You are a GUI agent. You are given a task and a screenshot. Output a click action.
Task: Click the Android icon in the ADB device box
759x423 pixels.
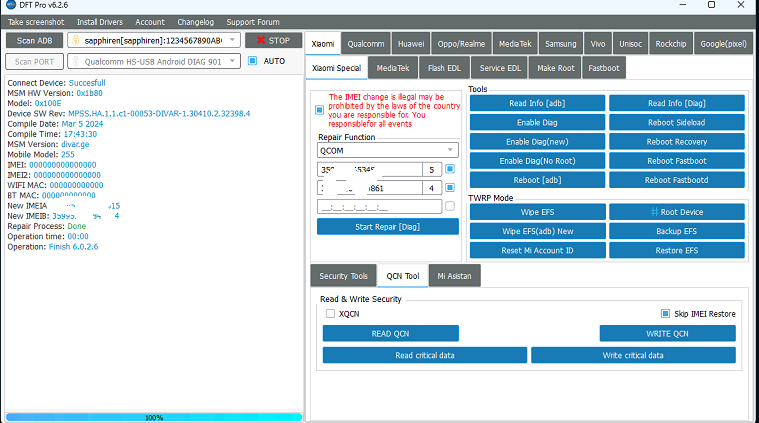coord(76,41)
